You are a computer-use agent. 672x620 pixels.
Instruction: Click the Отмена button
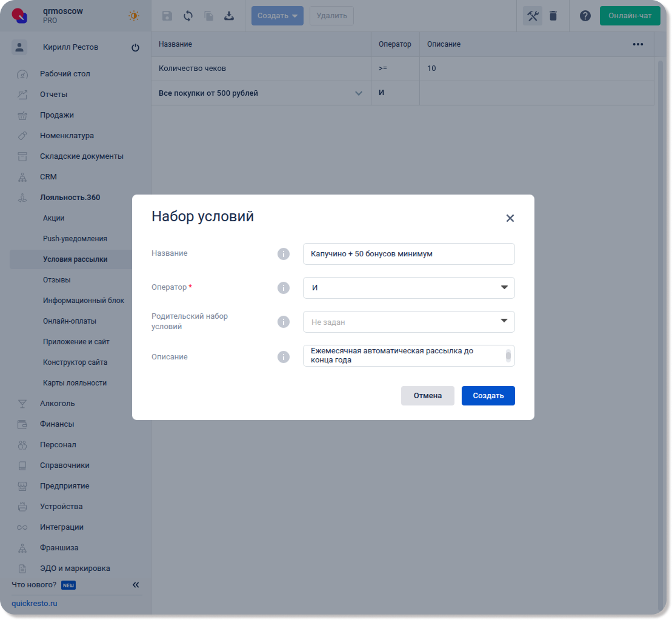point(427,396)
